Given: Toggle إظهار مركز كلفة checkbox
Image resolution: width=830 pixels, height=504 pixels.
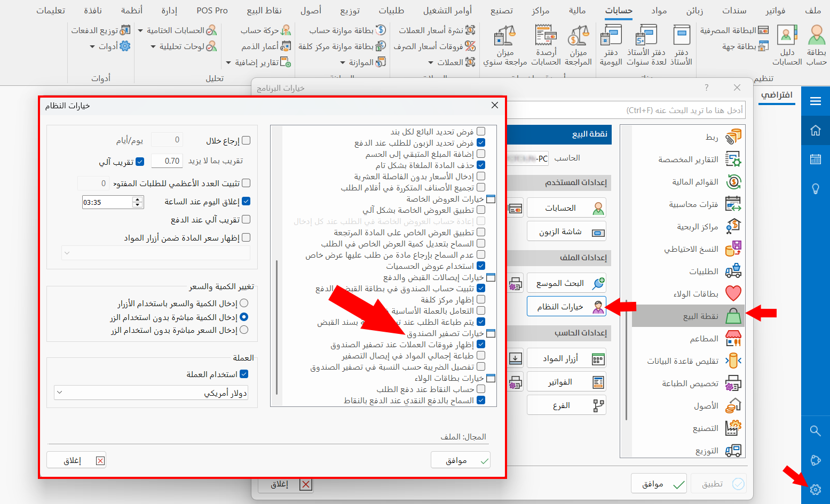Looking at the screenshot, I should click(481, 299).
